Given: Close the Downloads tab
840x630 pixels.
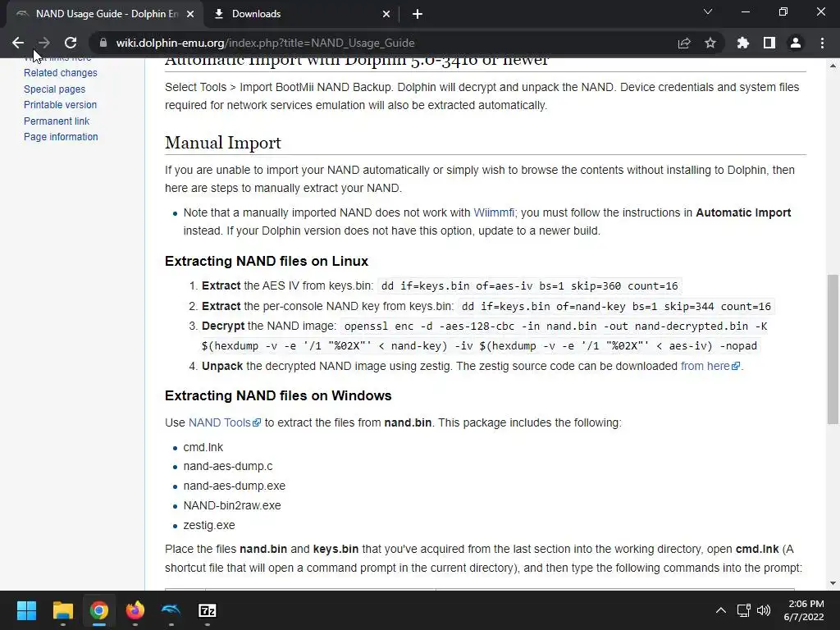Looking at the screenshot, I should click(x=386, y=14).
